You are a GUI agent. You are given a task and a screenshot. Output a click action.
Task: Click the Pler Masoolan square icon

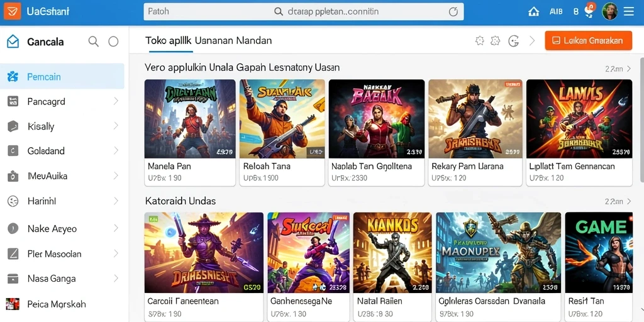click(x=13, y=253)
